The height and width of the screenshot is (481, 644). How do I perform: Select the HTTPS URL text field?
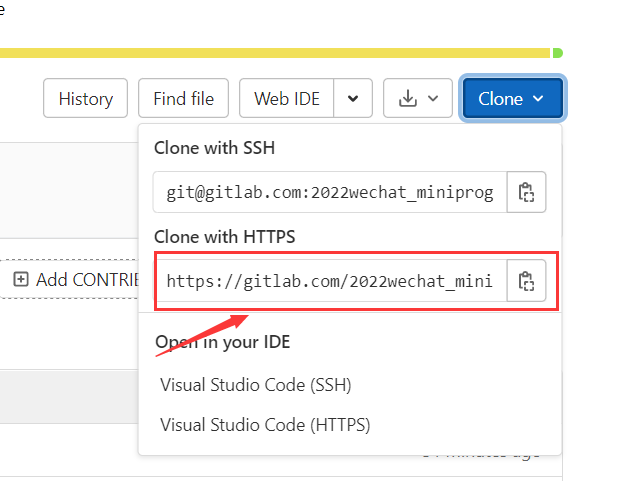[x=332, y=281]
